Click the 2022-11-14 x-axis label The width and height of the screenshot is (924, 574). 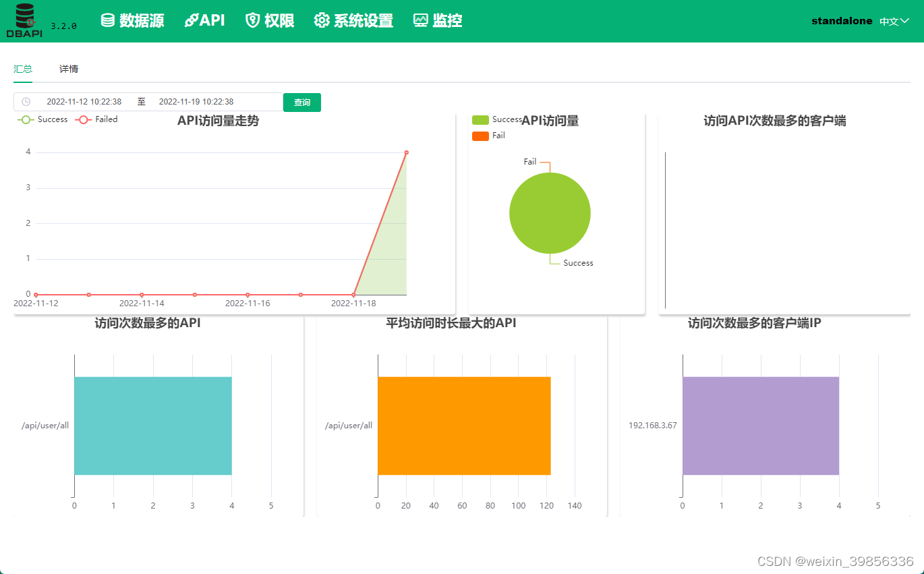click(142, 304)
